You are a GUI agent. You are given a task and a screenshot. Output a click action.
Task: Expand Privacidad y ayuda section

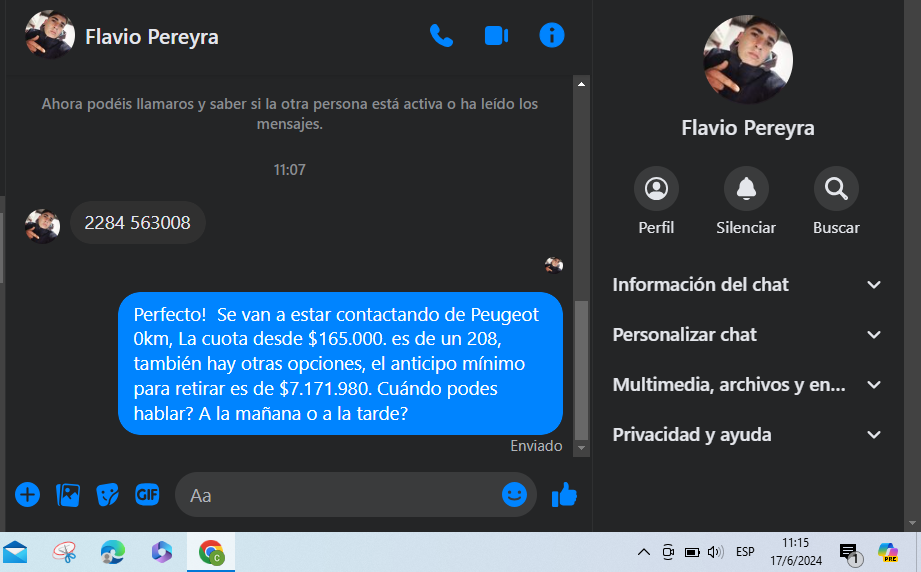coord(748,435)
